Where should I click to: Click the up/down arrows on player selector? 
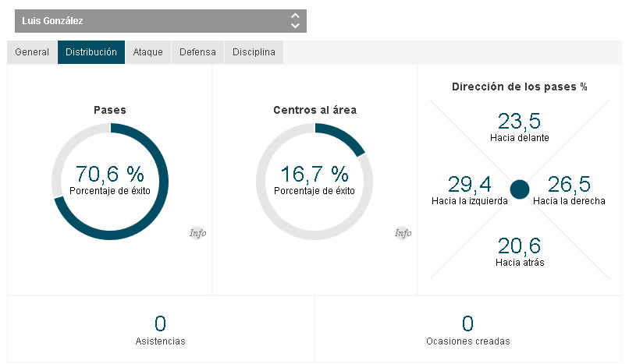tap(295, 21)
